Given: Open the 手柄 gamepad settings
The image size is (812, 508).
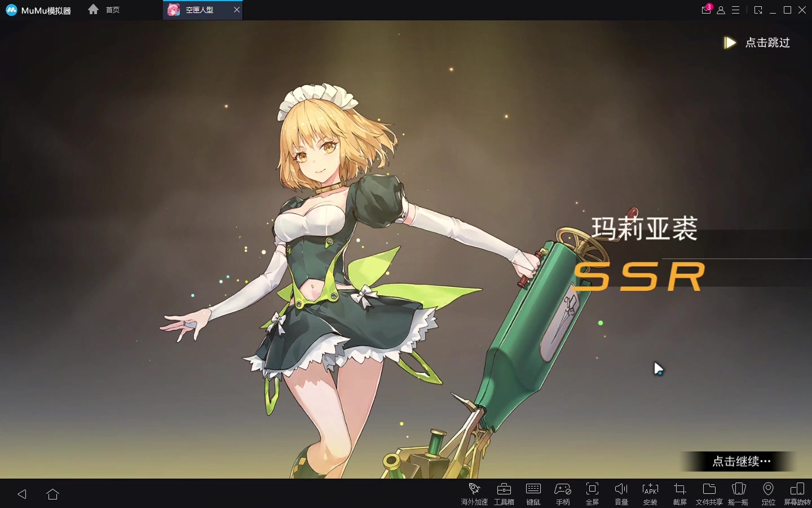Looking at the screenshot, I should click(563, 493).
